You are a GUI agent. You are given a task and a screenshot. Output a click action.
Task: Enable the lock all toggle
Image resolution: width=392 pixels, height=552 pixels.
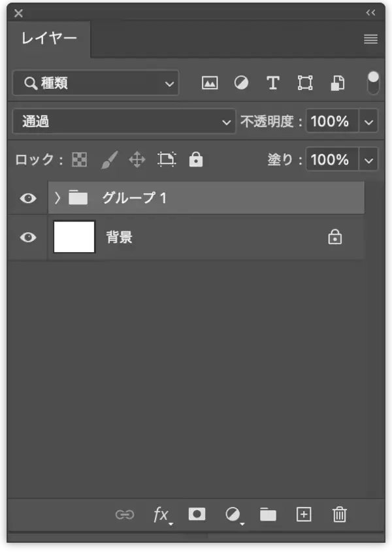tap(195, 159)
